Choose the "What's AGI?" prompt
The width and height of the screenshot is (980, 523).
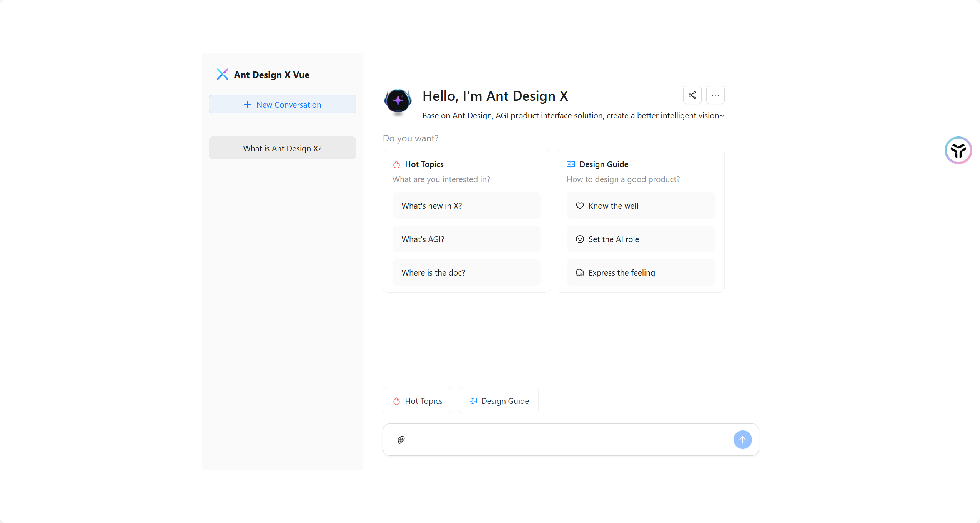[x=466, y=239]
